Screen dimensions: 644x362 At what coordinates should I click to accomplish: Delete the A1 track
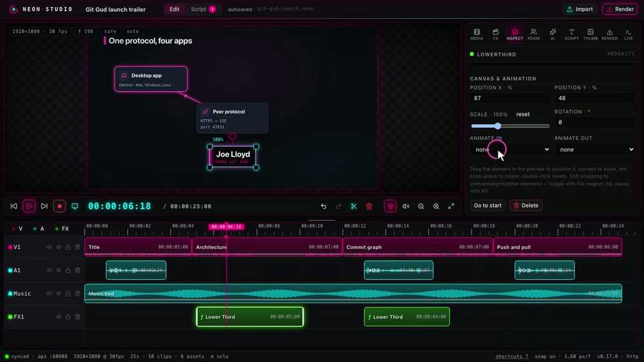click(x=78, y=270)
